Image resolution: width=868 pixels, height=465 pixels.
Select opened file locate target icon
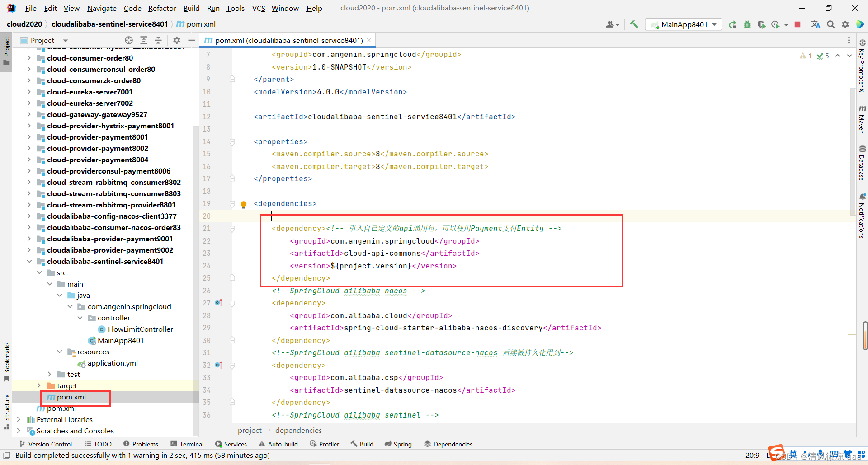[x=129, y=40]
